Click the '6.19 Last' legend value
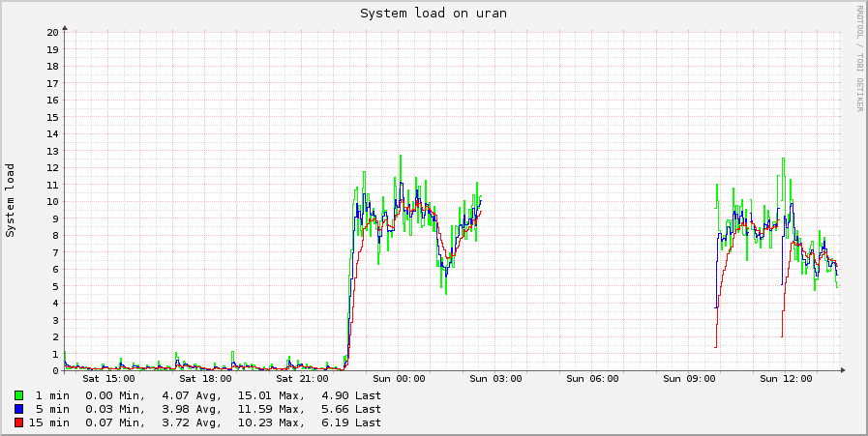Viewport: 868px width, 436px height. 351,422
